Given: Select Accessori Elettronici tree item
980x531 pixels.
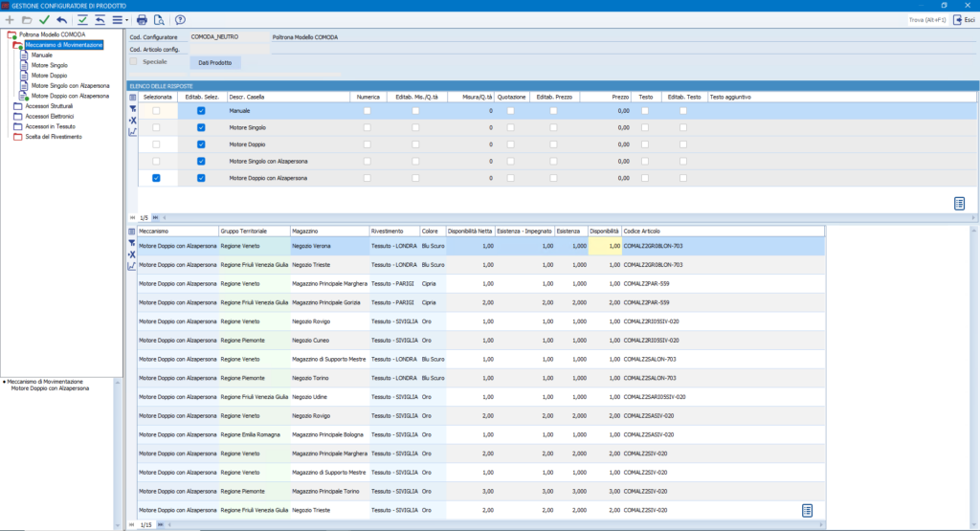Looking at the screenshot, I should click(50, 116).
